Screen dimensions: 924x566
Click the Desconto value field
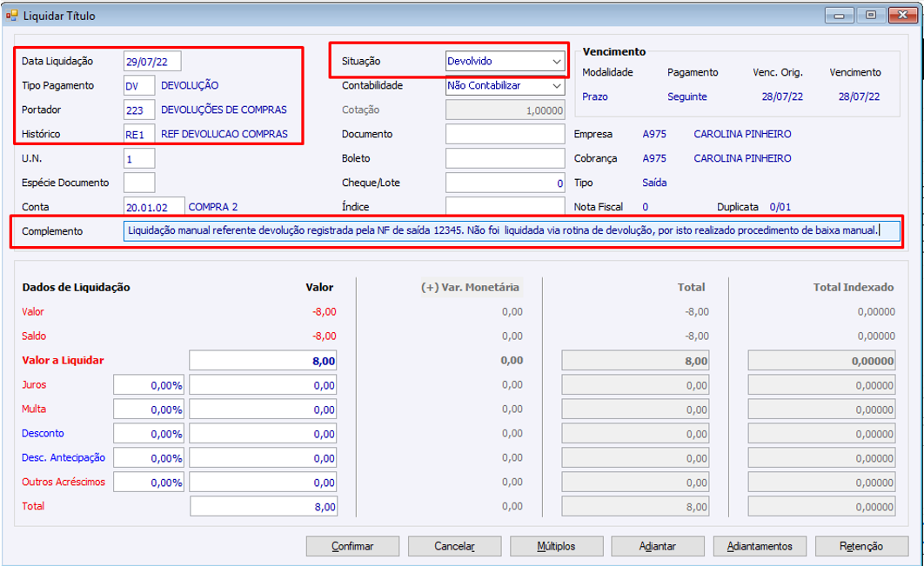[x=263, y=434]
